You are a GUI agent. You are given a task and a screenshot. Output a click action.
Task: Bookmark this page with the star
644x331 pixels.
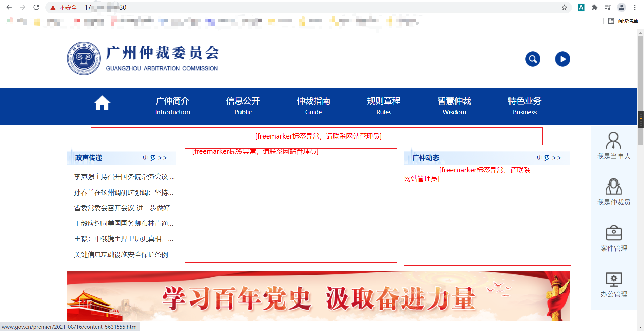pyautogui.click(x=565, y=7)
